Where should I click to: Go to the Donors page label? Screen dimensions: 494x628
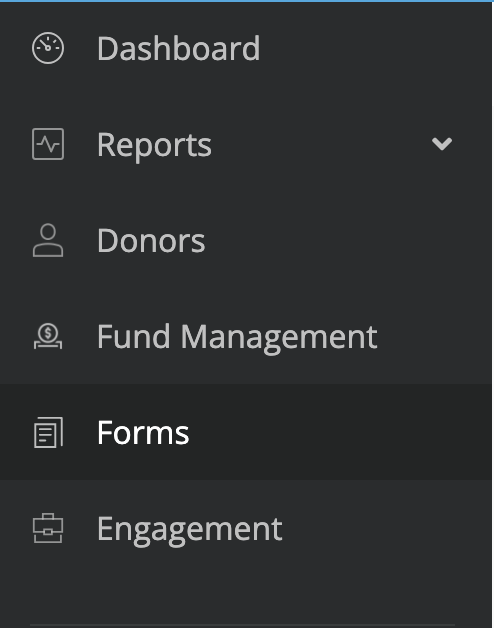[151, 241]
